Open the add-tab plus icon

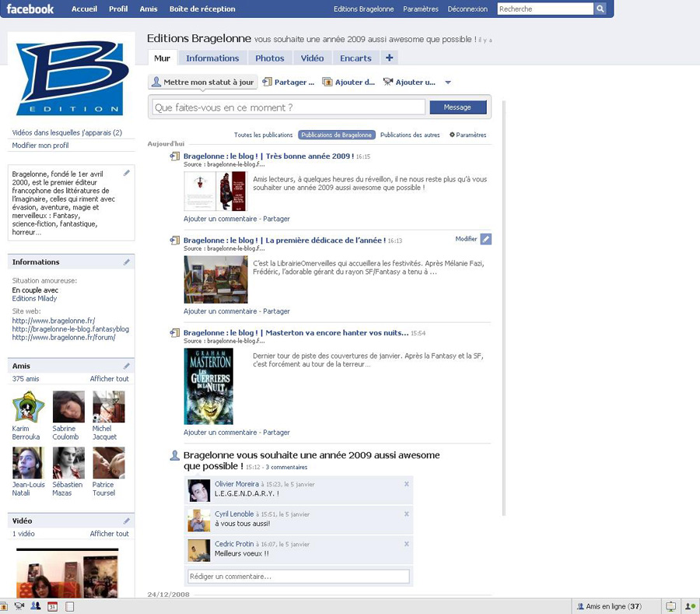pyautogui.click(x=390, y=58)
